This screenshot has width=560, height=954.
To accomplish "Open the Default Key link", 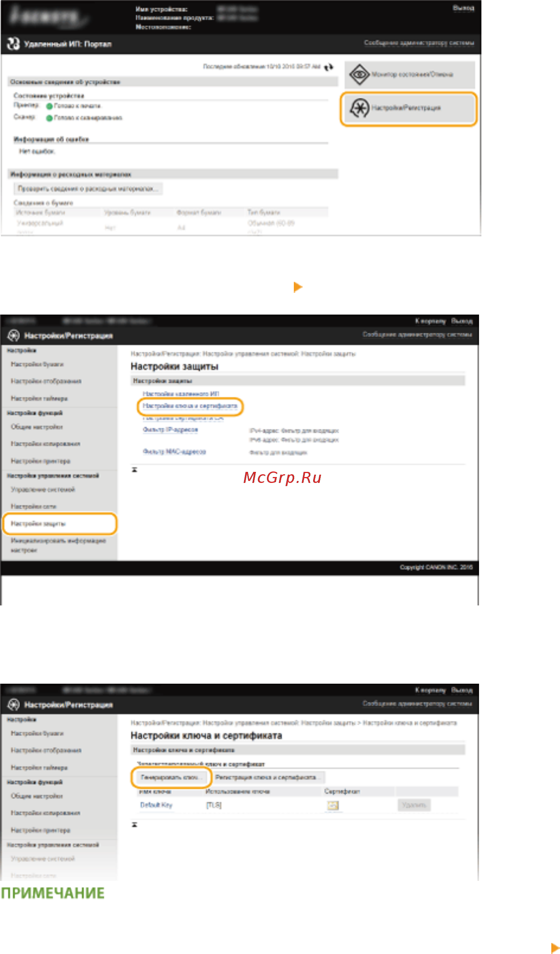I will tap(156, 805).
